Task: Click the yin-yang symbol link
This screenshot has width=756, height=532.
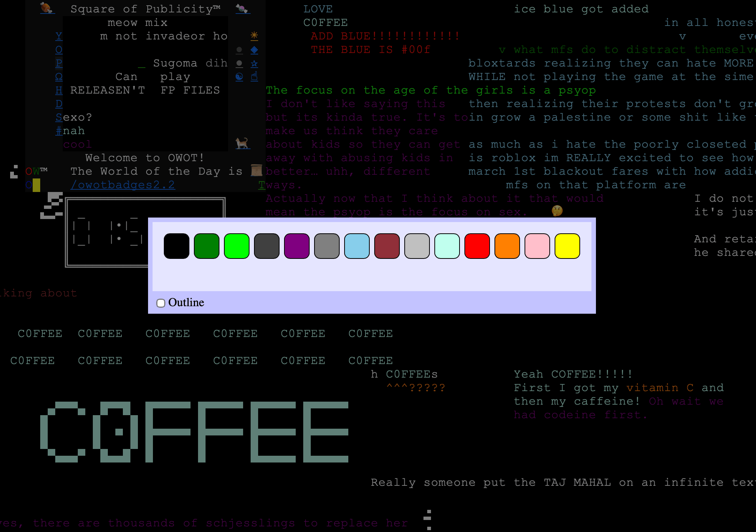Action: pos(239,77)
